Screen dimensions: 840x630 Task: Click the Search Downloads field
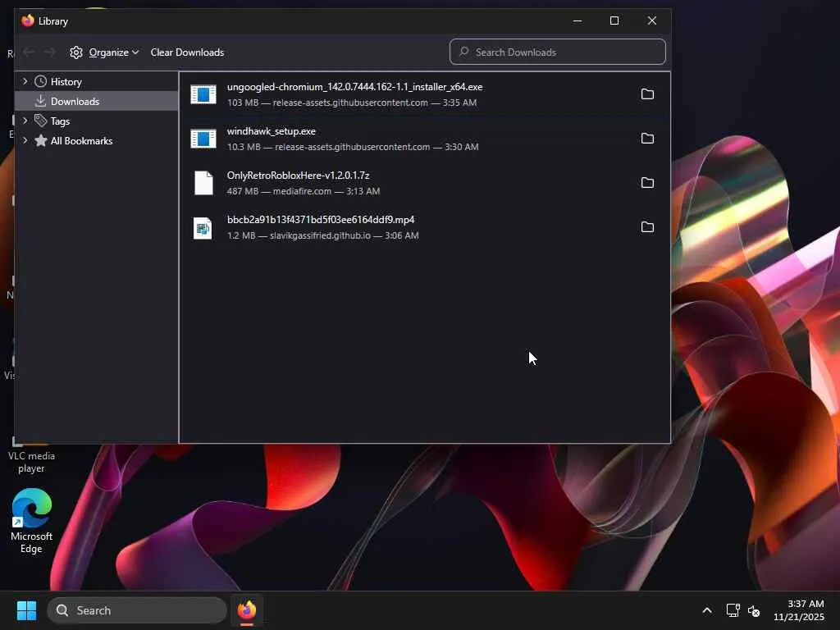(x=558, y=52)
